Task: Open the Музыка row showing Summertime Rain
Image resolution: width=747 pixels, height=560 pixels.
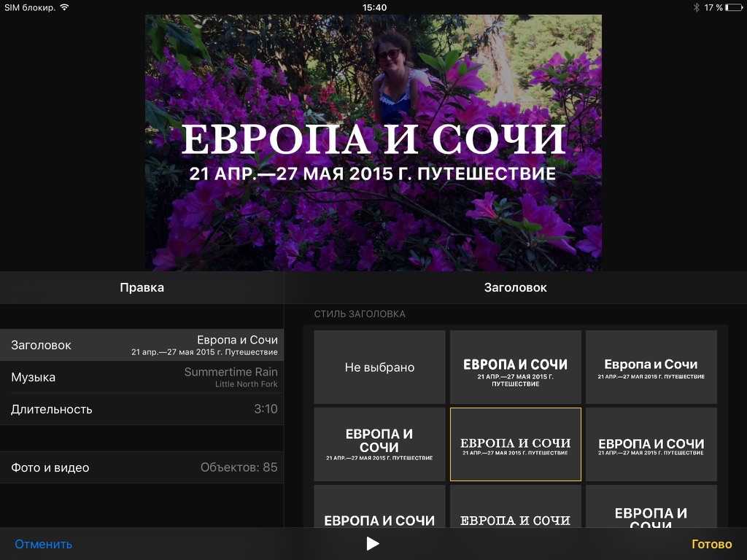Action: 142,377
